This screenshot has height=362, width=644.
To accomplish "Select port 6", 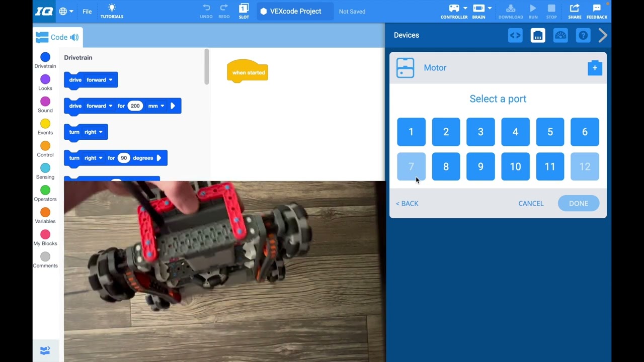I will click(585, 132).
